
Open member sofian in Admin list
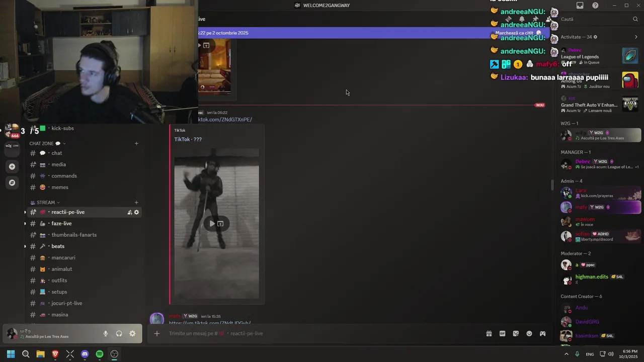coord(600,236)
